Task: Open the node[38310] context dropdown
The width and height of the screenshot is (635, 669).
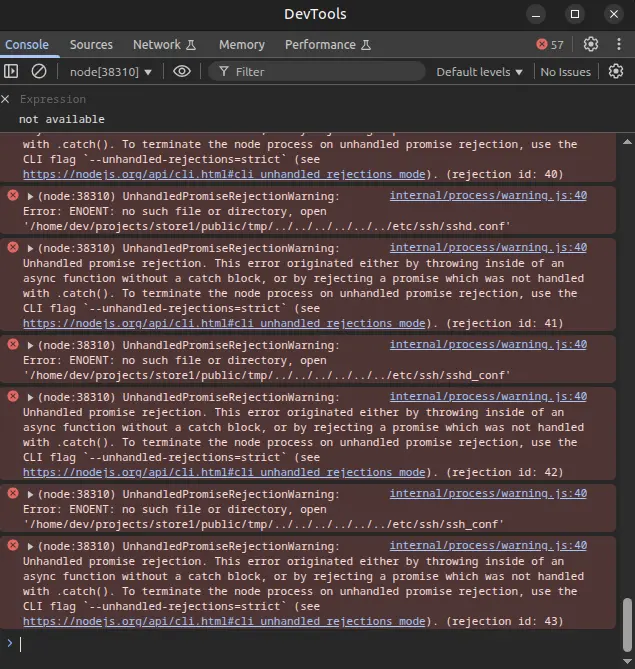Action: tap(111, 72)
